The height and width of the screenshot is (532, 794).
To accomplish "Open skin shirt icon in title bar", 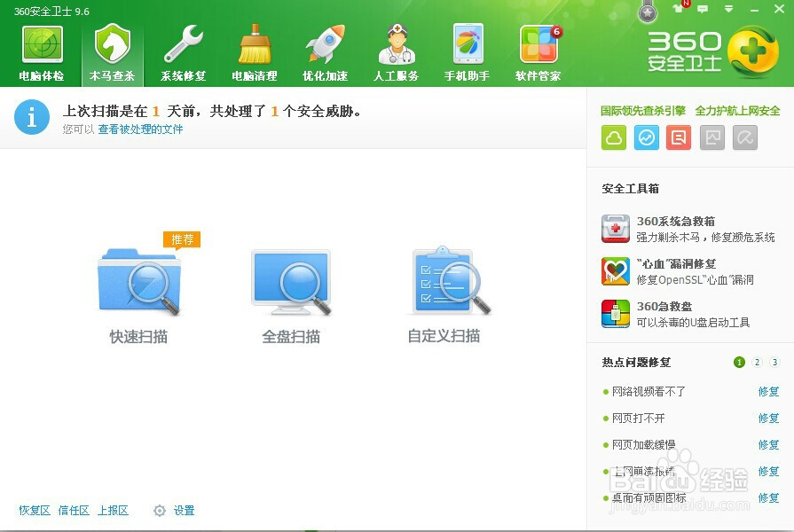I will (x=678, y=9).
